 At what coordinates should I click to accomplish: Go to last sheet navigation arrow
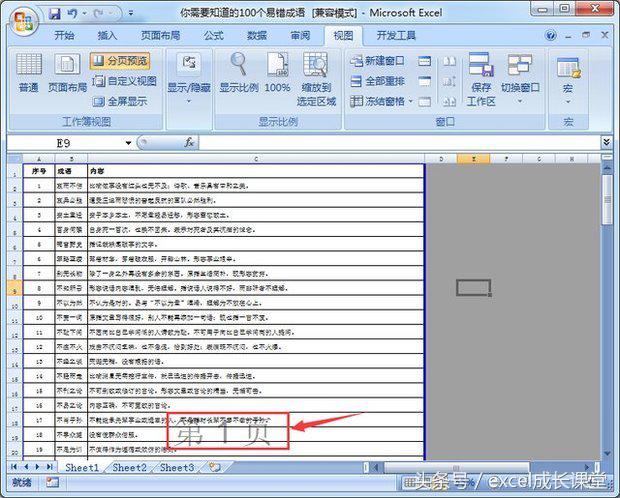pos(50,467)
